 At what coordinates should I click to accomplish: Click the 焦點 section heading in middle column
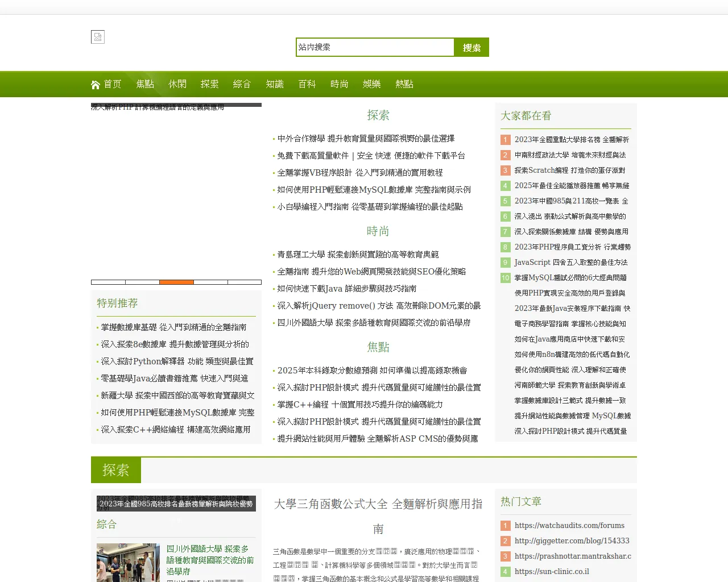[378, 347]
